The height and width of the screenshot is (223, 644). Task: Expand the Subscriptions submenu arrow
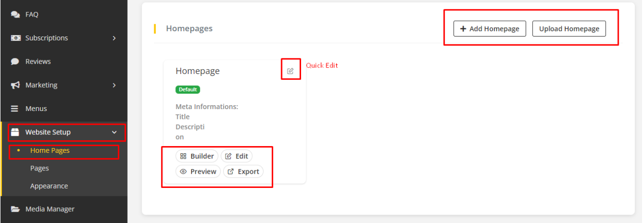pos(114,38)
